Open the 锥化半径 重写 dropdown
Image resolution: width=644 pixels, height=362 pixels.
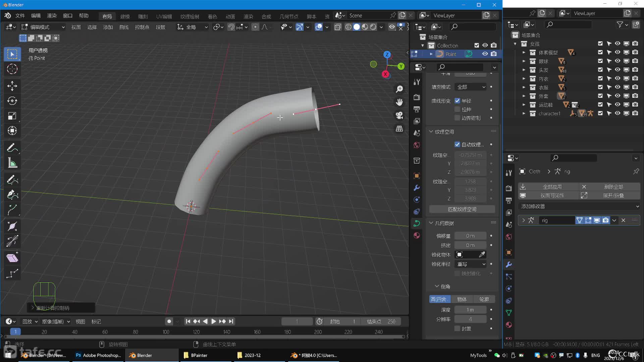[x=471, y=264]
